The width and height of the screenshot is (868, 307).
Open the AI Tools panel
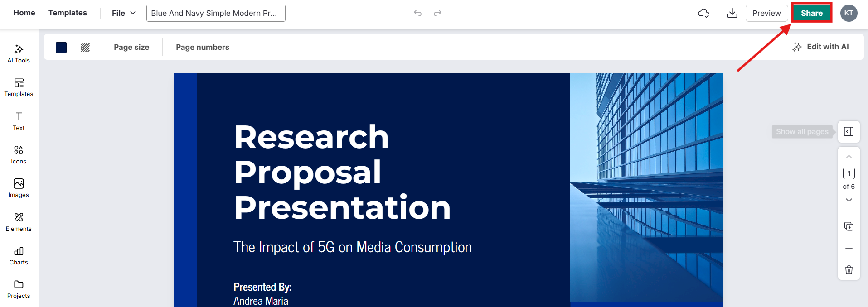click(x=19, y=53)
